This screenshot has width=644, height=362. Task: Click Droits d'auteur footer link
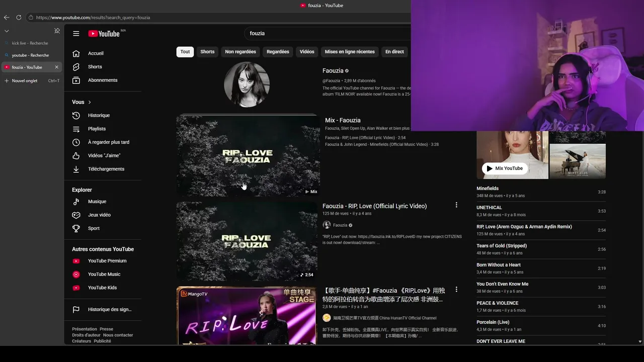pos(86,335)
